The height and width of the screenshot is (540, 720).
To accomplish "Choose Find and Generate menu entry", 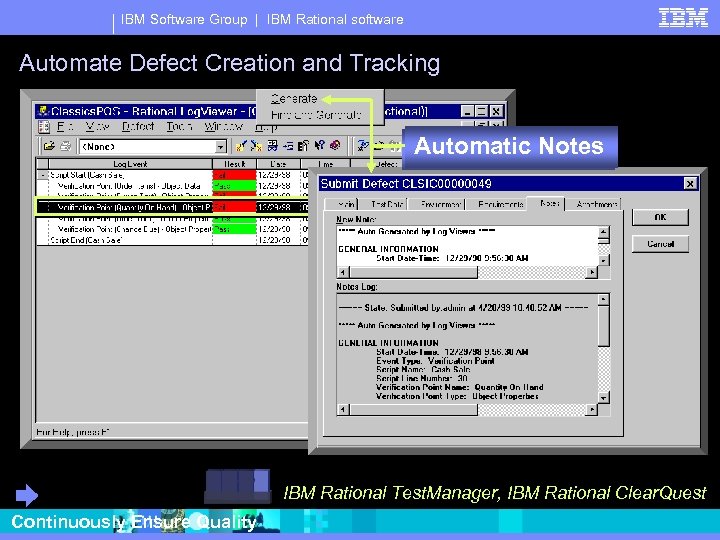I will point(316,114).
